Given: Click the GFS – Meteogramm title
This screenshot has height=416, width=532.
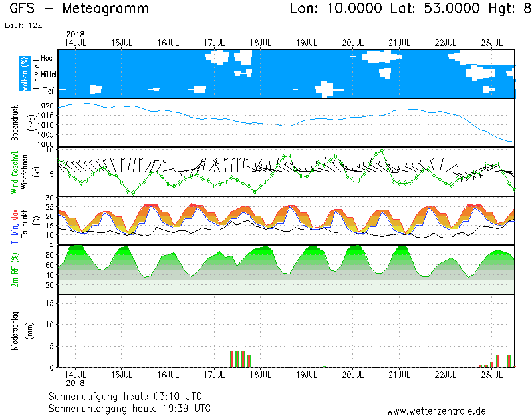Looking at the screenshot, I should [x=79, y=9].
